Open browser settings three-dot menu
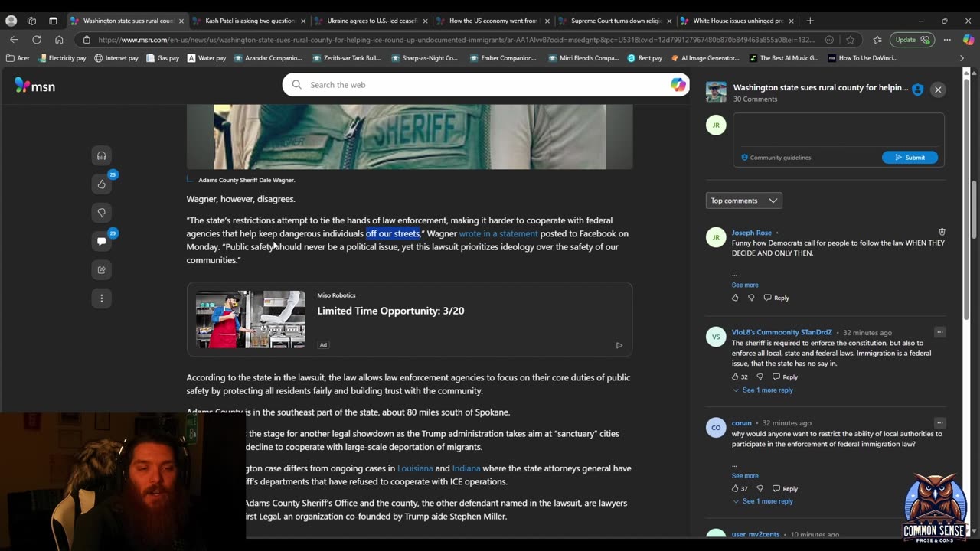Image resolution: width=980 pixels, height=551 pixels. (947, 40)
